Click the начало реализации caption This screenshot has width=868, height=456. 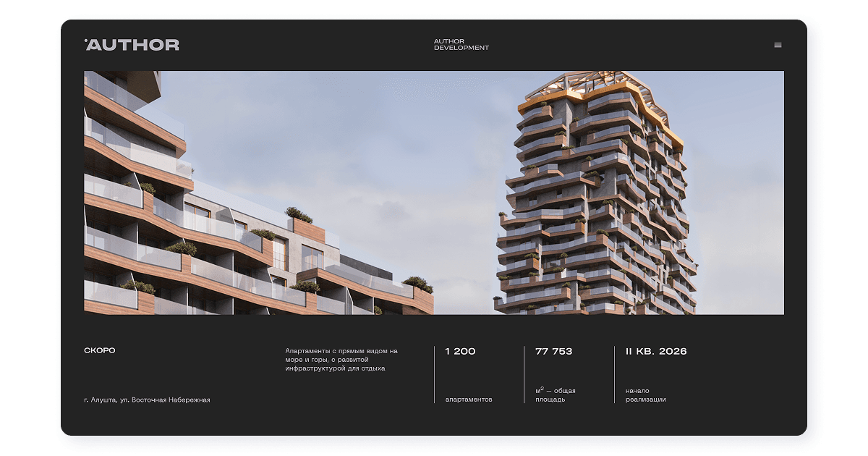pos(645,395)
